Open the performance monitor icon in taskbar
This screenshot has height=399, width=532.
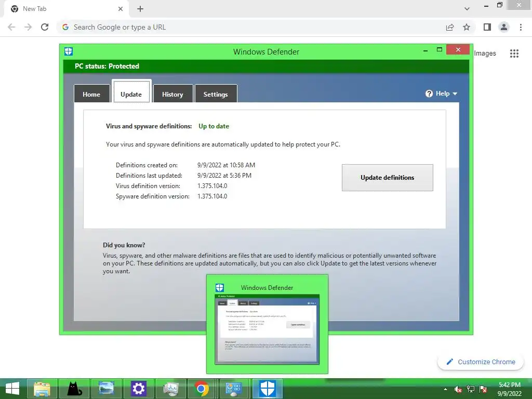[x=170, y=389]
